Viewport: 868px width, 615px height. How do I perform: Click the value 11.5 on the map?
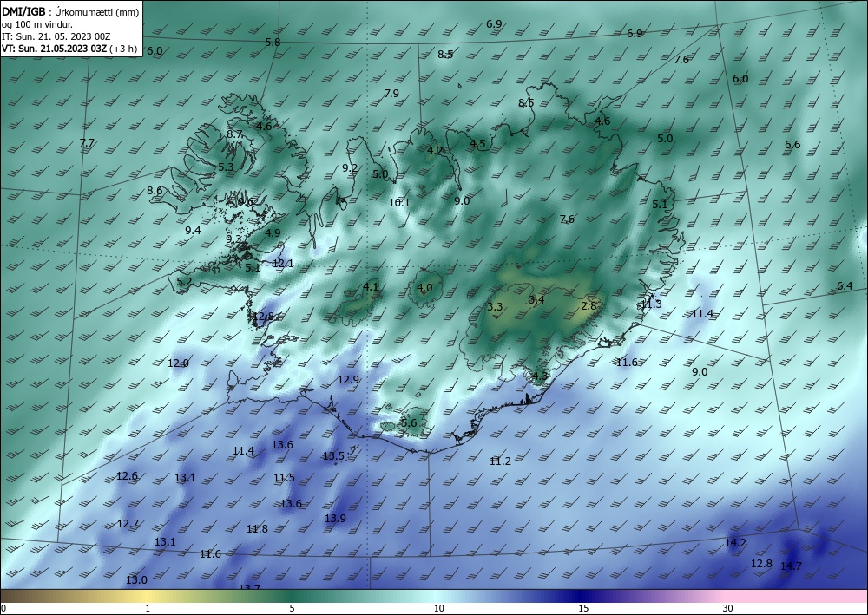[x=284, y=477]
